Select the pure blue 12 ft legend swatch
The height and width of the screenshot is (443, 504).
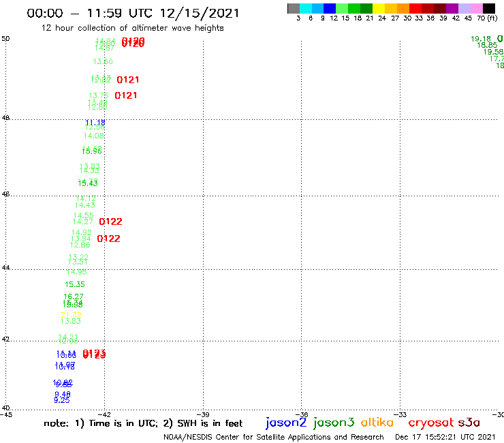click(x=330, y=8)
